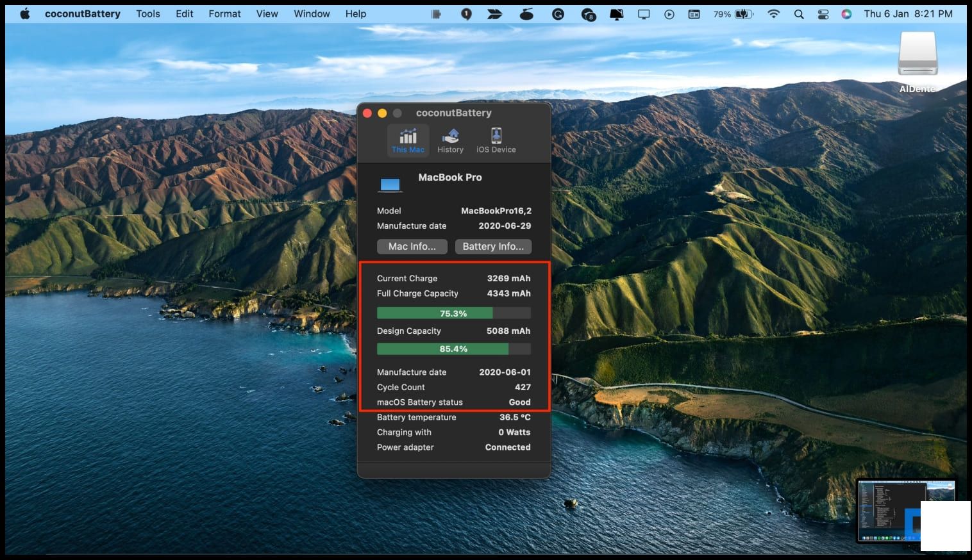
Task: Click the crossed display menu bar icon
Action: coord(616,13)
